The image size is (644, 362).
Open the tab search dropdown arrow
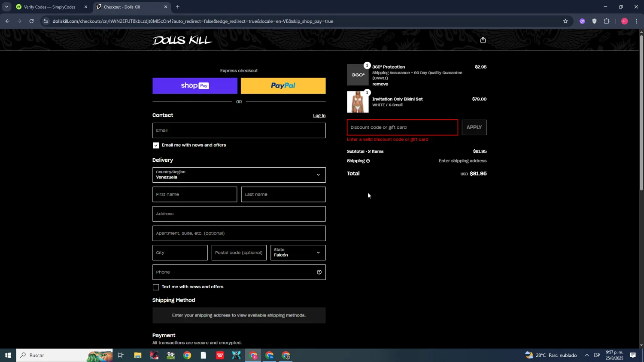coord(6,7)
